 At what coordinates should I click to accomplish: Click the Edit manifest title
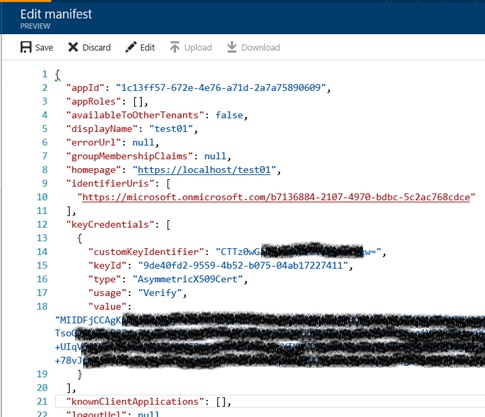[x=56, y=14]
